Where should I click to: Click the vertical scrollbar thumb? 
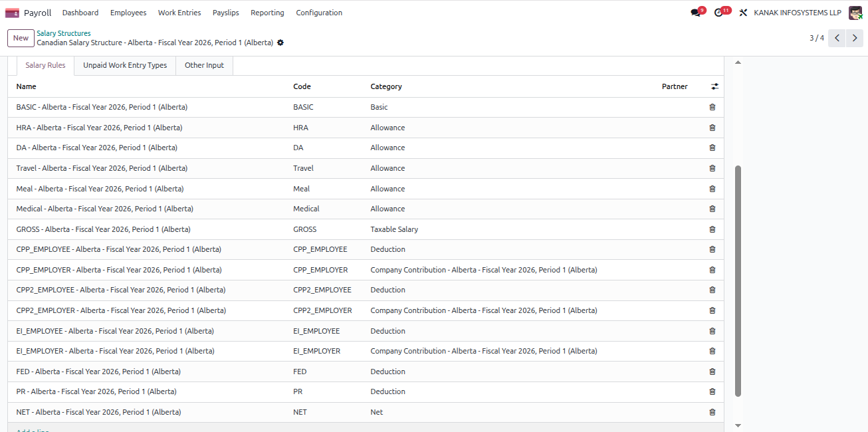click(738, 280)
